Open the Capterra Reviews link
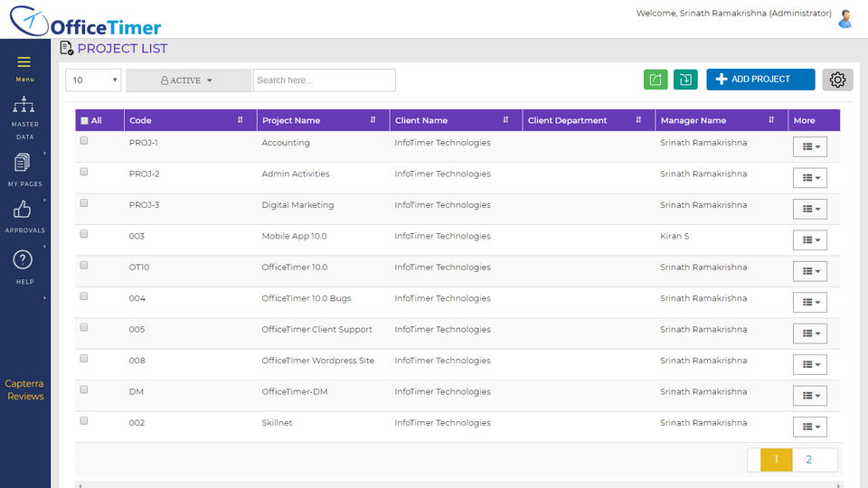The height and width of the screenshot is (488, 868). coord(24,389)
